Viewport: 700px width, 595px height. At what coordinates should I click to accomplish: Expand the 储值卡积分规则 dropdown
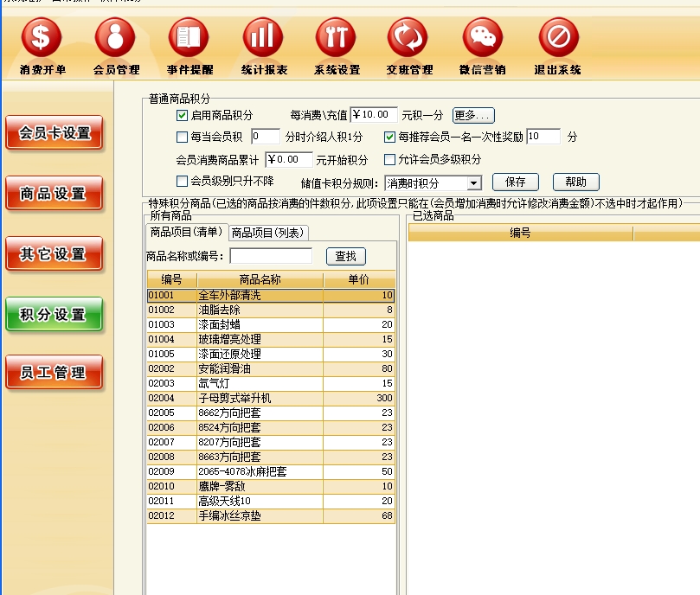pos(473,182)
